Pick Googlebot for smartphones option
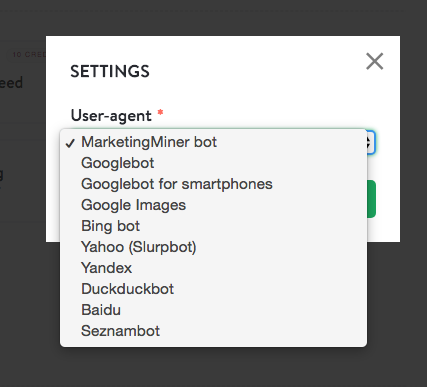 [213, 184]
